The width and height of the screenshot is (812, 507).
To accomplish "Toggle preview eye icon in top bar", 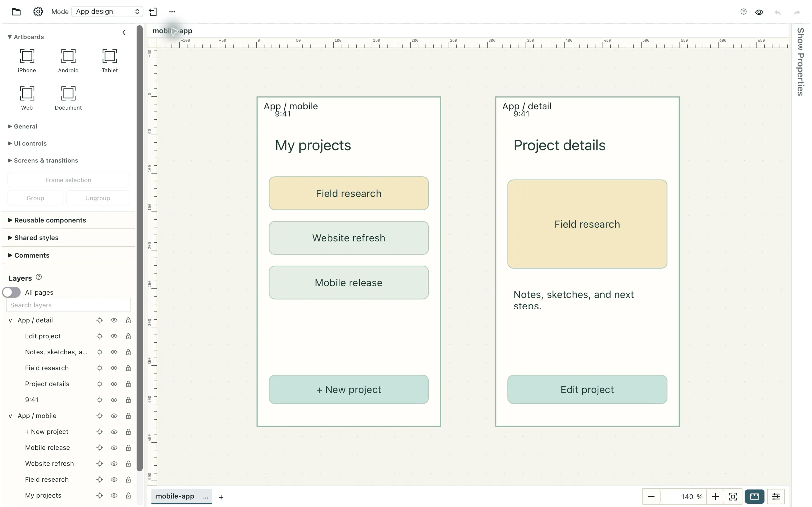I will click(x=759, y=12).
